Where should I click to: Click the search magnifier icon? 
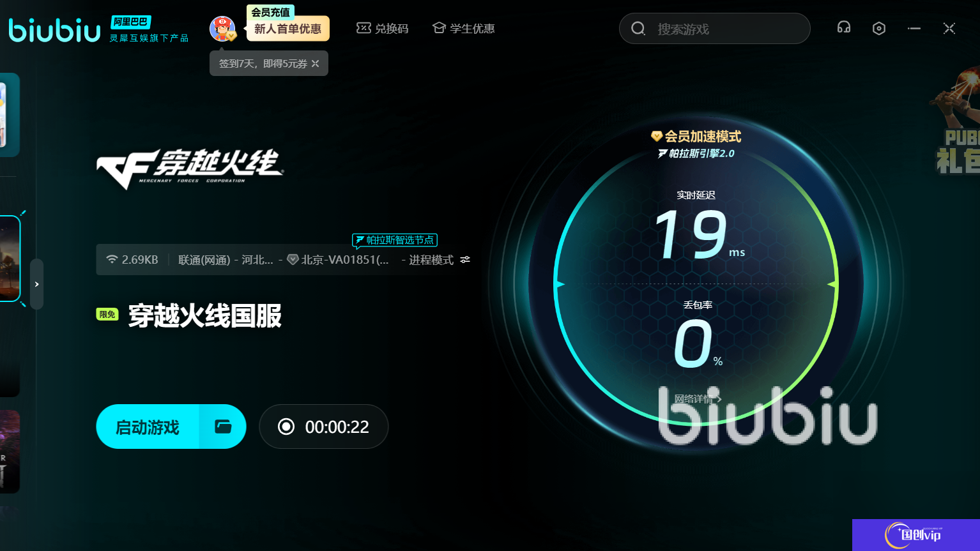click(638, 29)
